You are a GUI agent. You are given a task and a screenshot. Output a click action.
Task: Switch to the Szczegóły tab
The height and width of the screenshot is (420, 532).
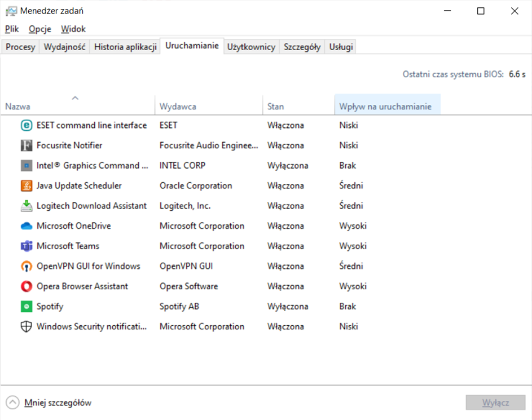coord(302,47)
